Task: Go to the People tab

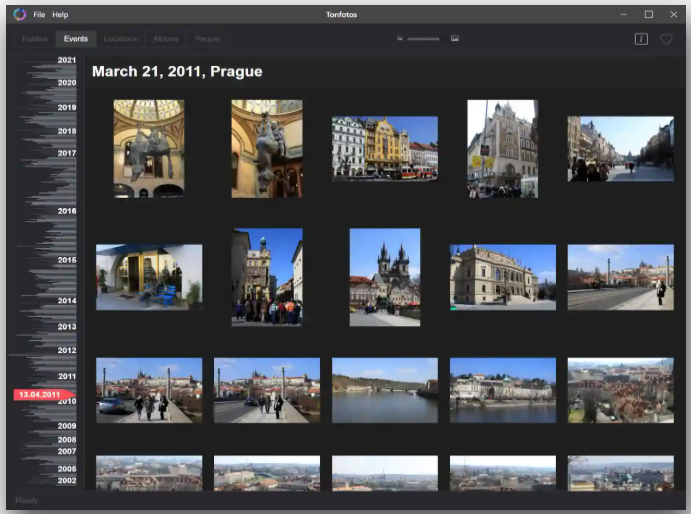Action: pyautogui.click(x=207, y=39)
